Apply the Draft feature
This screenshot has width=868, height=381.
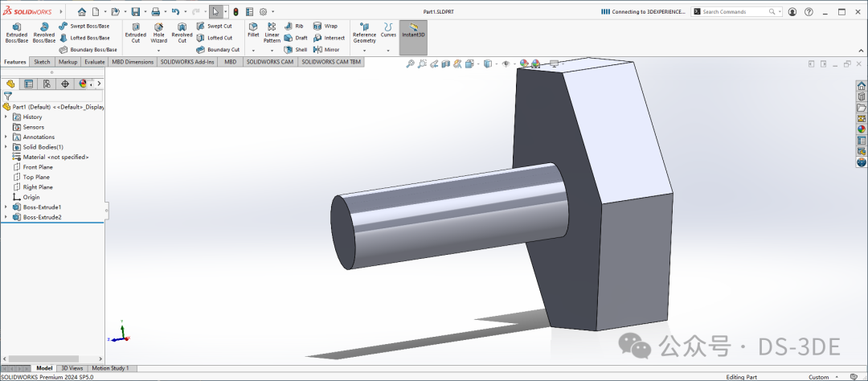(296, 38)
